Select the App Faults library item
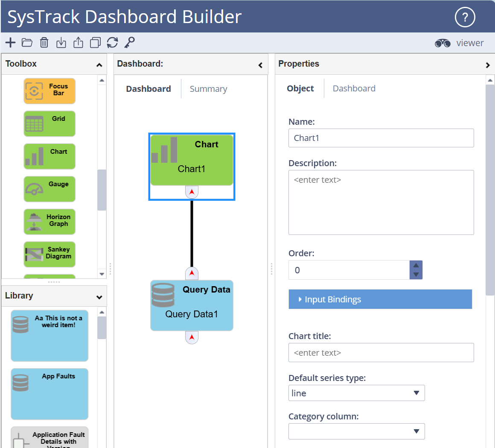495x448 pixels. coord(49,394)
